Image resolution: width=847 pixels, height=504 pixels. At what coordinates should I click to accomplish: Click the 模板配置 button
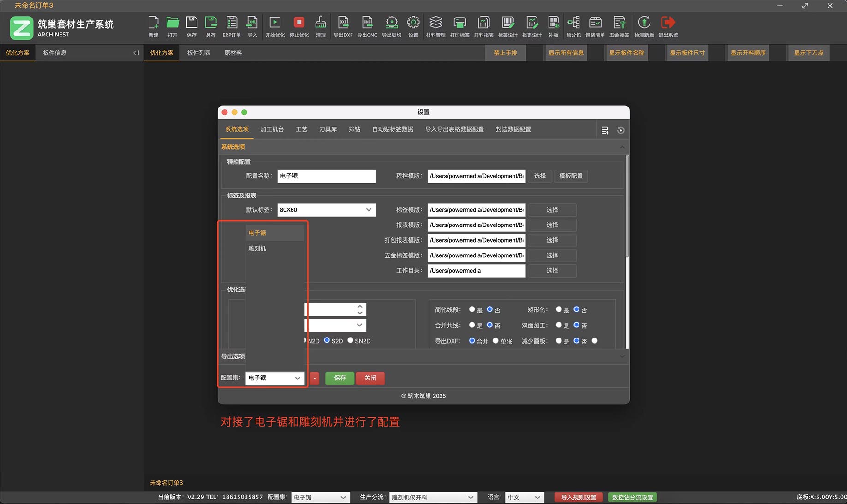click(x=571, y=176)
